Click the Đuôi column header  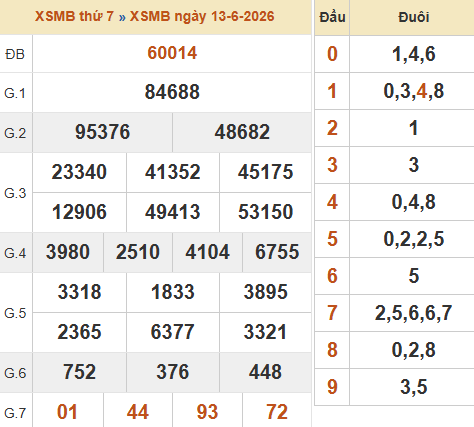point(413,17)
